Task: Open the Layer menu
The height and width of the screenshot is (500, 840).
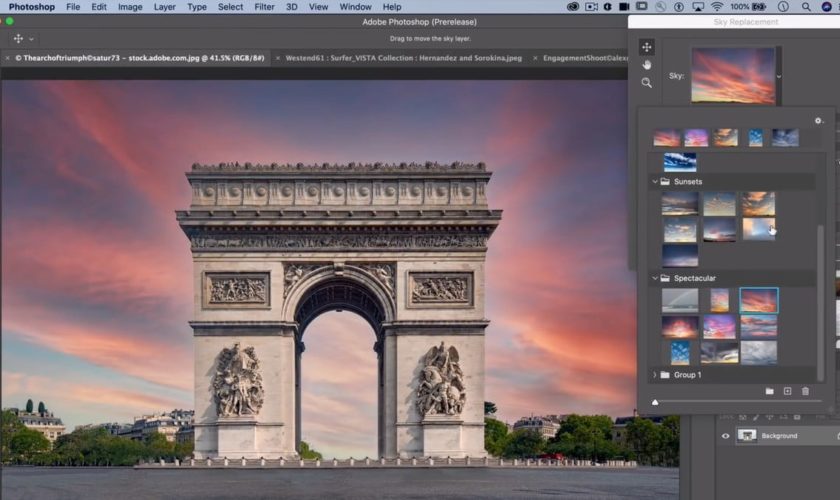Action: coord(164,7)
